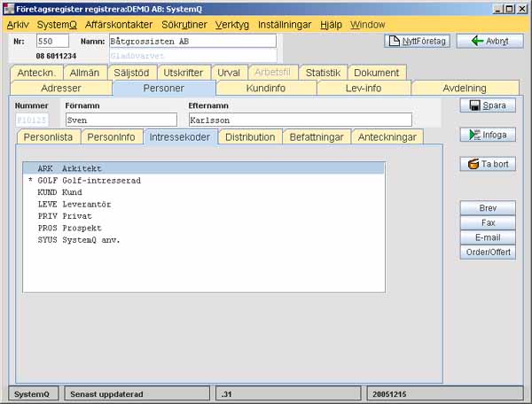
Task: Click the Infoga insert icon
Action: (474, 135)
